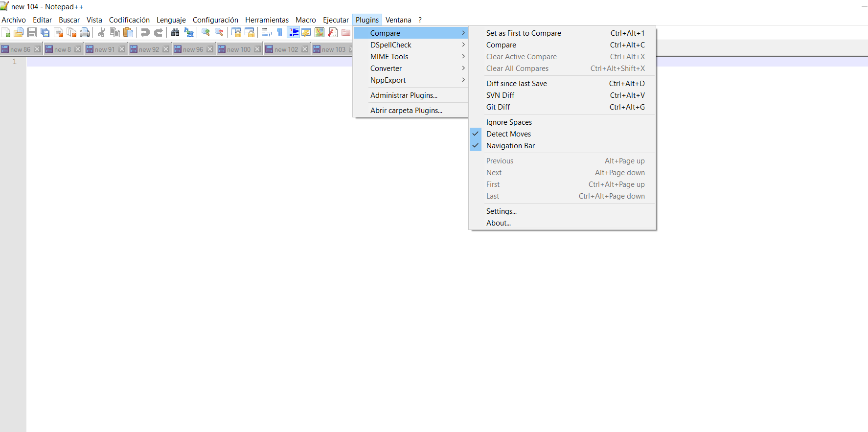This screenshot has height=432, width=868.
Task: Zoom out with the magnifier minus icon
Action: (x=219, y=33)
